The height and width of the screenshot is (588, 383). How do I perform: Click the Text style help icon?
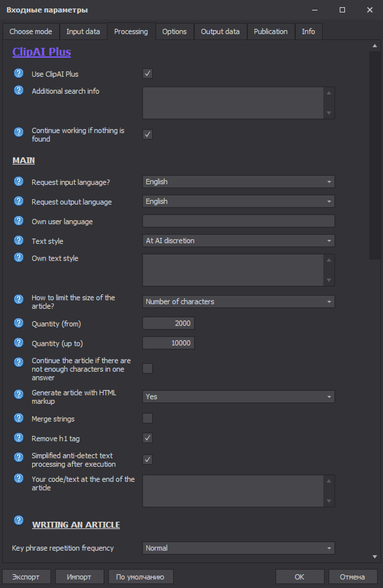tap(19, 240)
